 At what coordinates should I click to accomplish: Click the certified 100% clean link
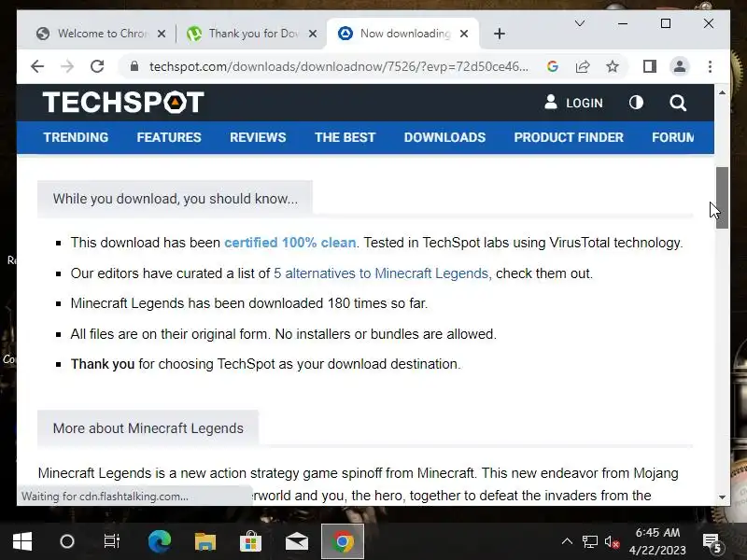[290, 243]
